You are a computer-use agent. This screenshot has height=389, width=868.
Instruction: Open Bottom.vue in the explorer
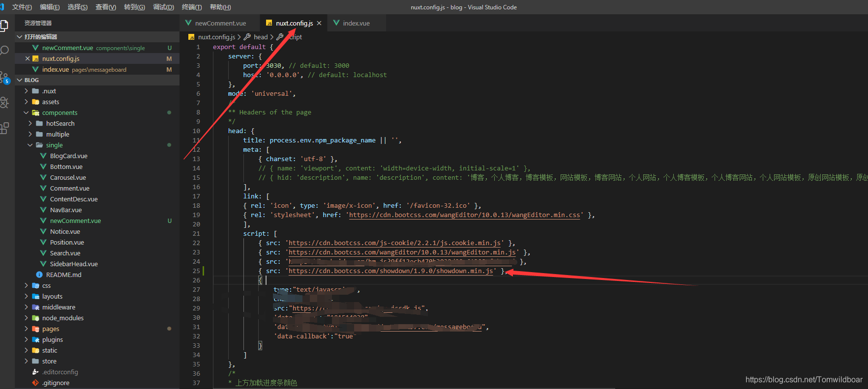[66, 167]
